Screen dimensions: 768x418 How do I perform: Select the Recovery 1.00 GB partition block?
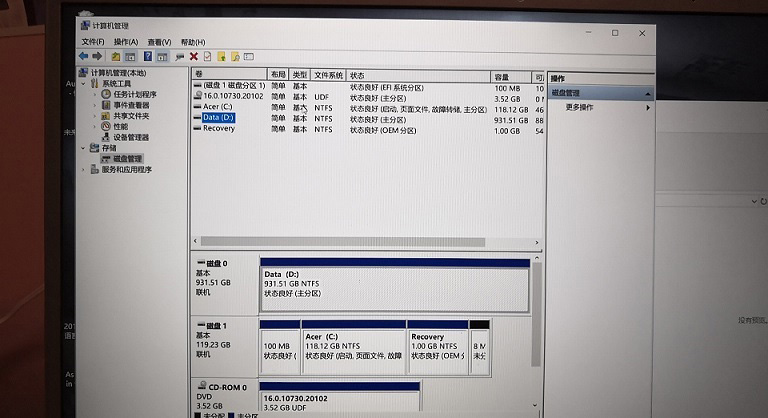point(437,348)
